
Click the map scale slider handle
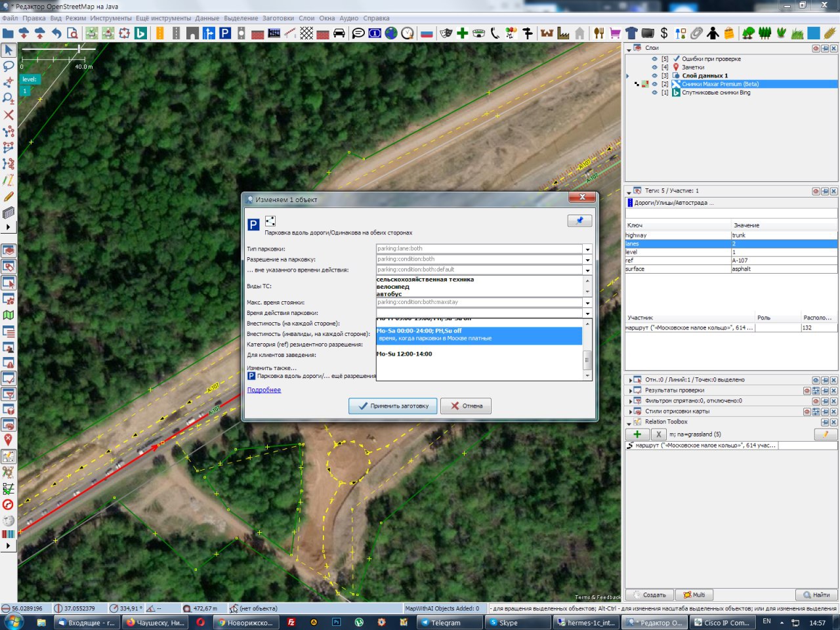(x=79, y=49)
